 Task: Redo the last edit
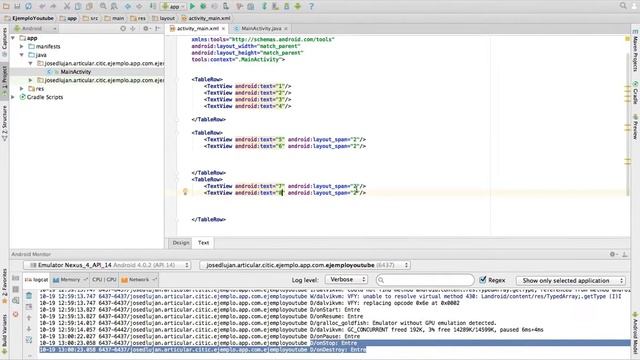53,6
